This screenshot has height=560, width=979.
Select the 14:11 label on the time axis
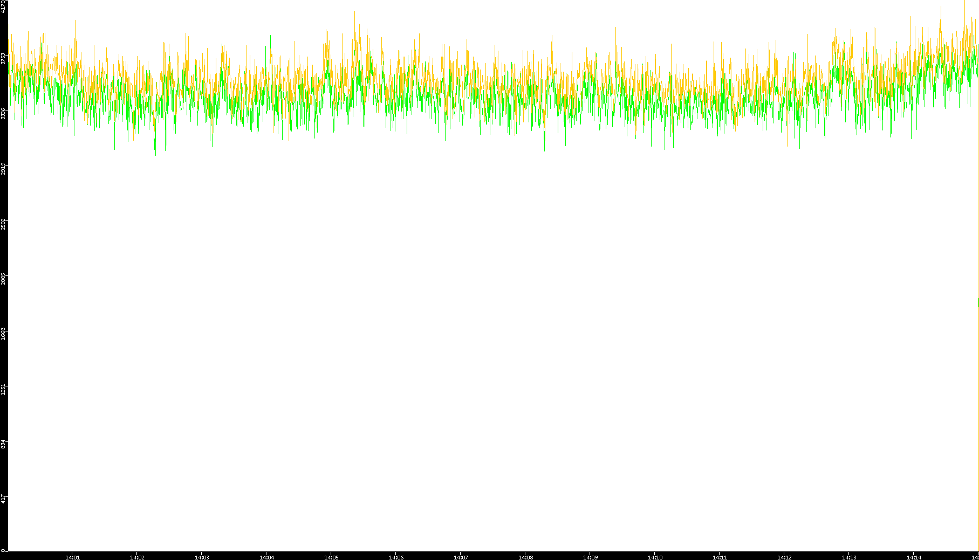(x=720, y=557)
